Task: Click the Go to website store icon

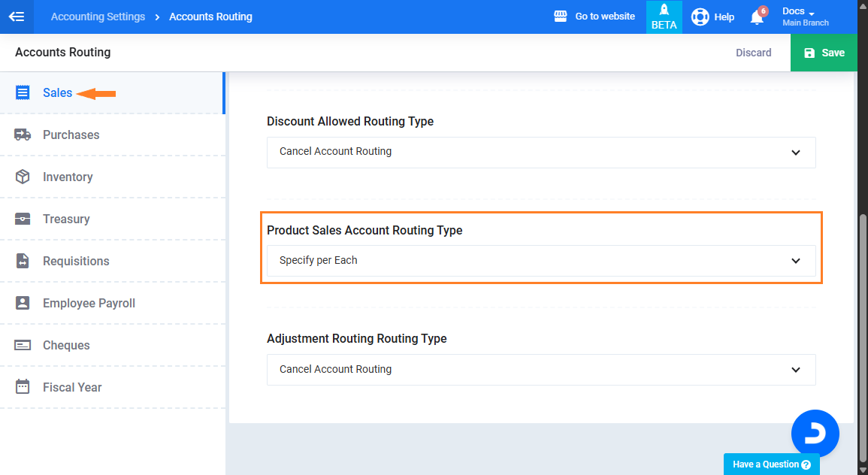Action: [x=560, y=17]
